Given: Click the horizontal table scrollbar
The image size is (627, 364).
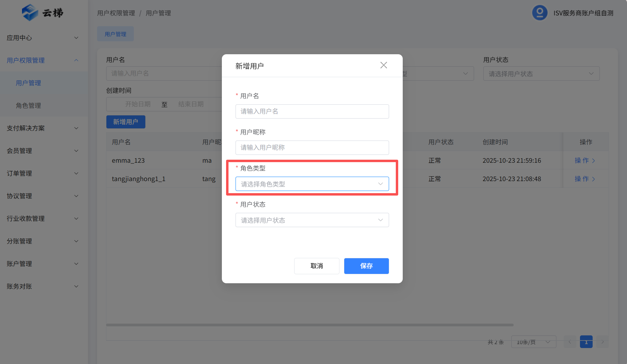Looking at the screenshot, I should [x=310, y=325].
